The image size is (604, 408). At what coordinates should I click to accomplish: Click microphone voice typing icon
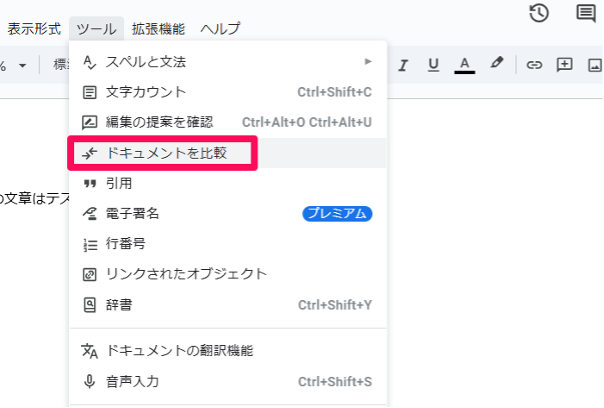[89, 381]
